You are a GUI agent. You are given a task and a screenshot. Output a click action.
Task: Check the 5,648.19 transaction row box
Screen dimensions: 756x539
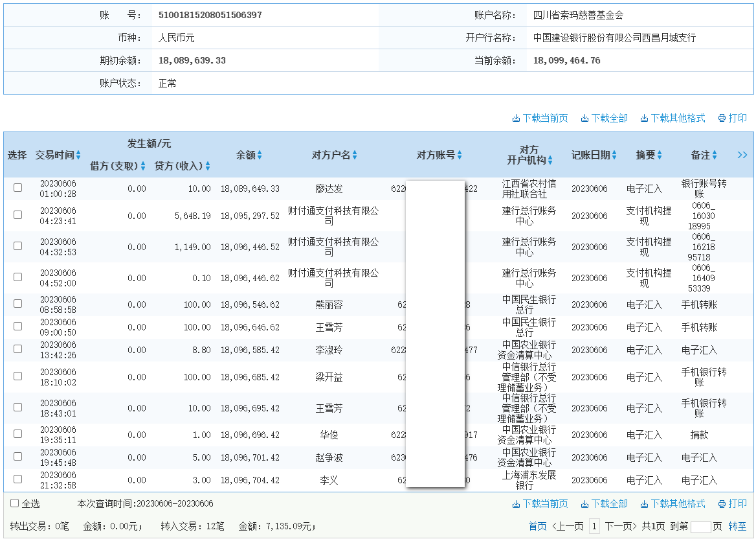18,214
